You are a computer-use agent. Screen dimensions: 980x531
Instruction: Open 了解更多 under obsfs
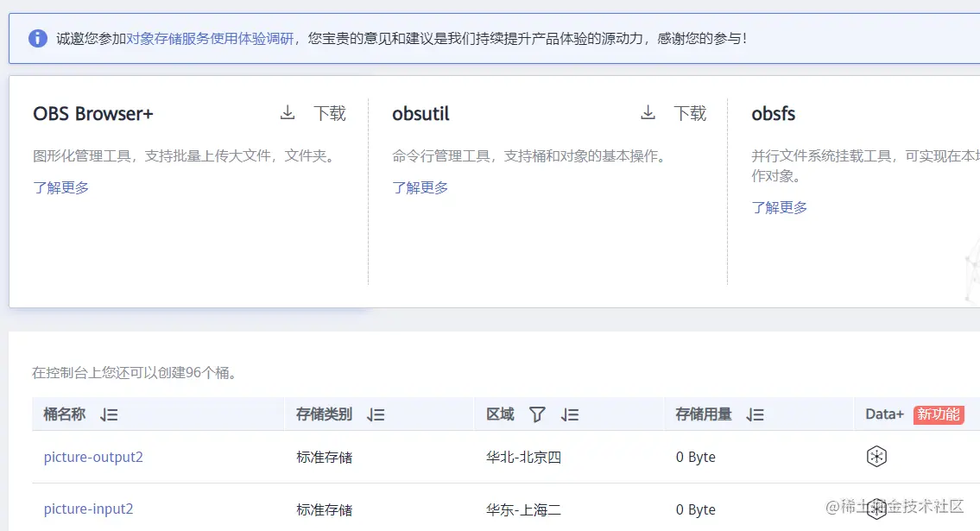click(780, 207)
